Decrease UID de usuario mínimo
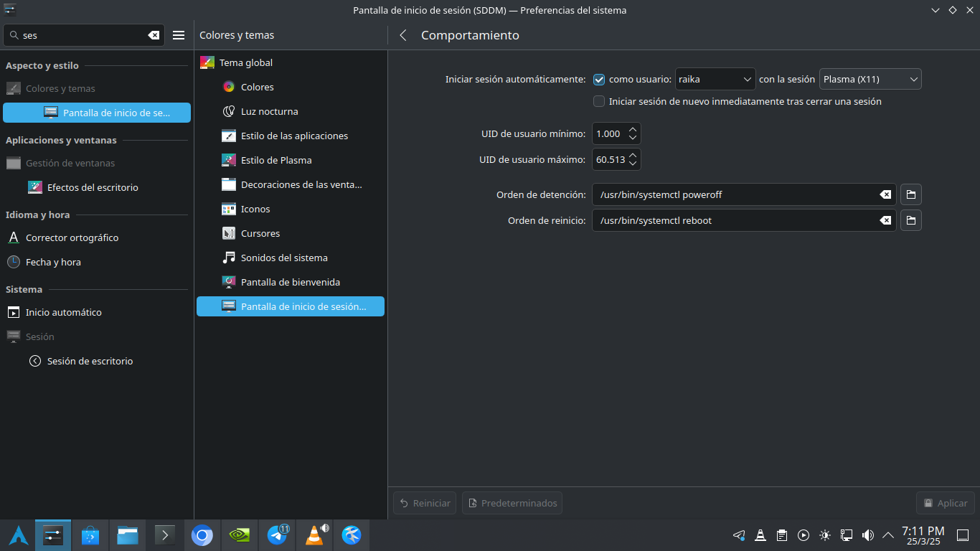Screen dimensions: 980x551 (x=632, y=138)
